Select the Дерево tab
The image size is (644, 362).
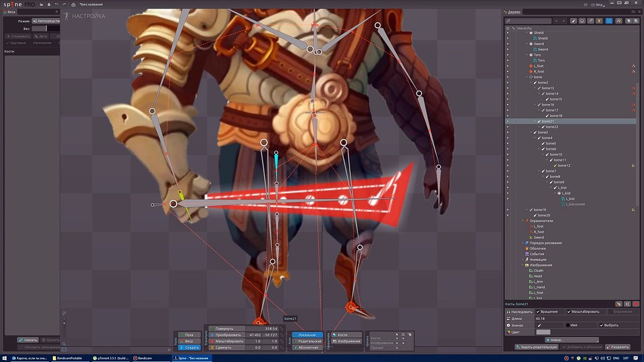(x=512, y=12)
